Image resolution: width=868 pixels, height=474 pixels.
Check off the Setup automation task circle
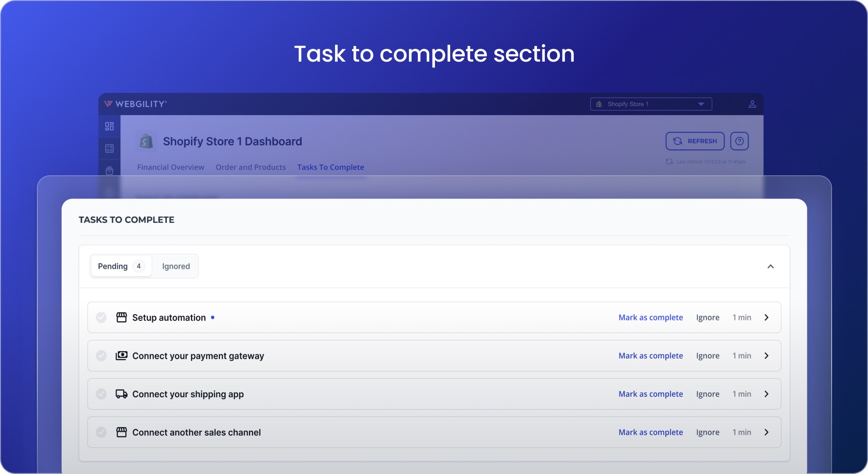coord(101,317)
